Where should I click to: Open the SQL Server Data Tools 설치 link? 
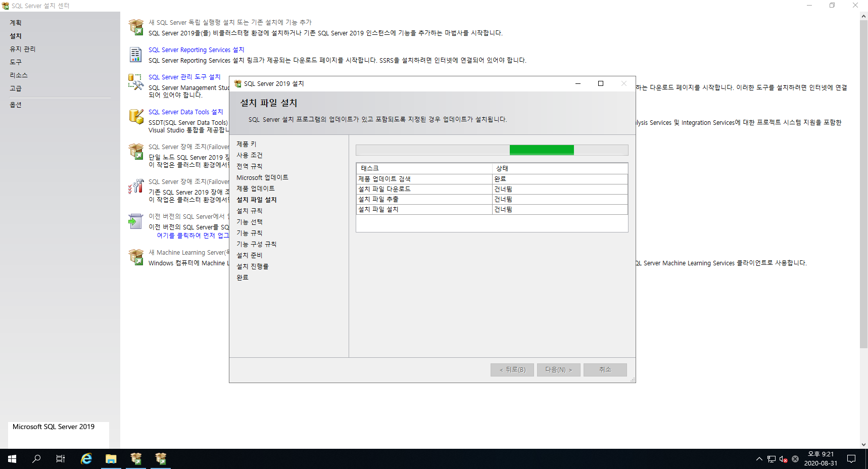tap(185, 112)
